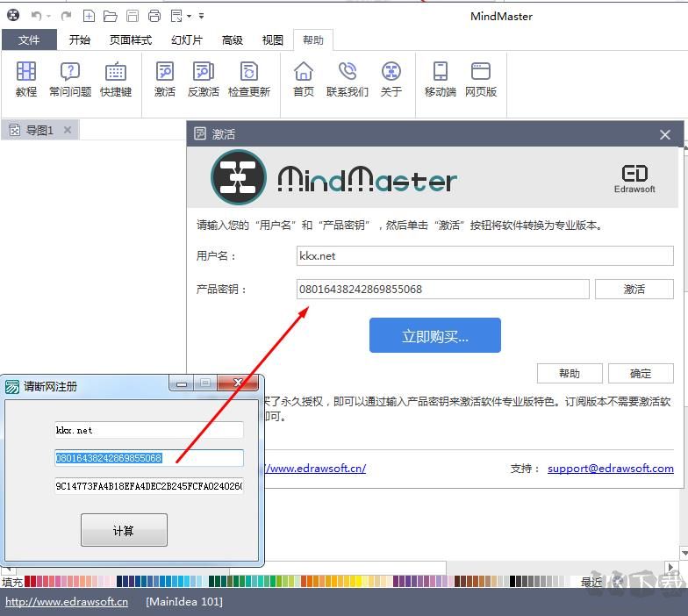Click the 帮助 button in dialog
The width and height of the screenshot is (688, 616).
click(570, 374)
